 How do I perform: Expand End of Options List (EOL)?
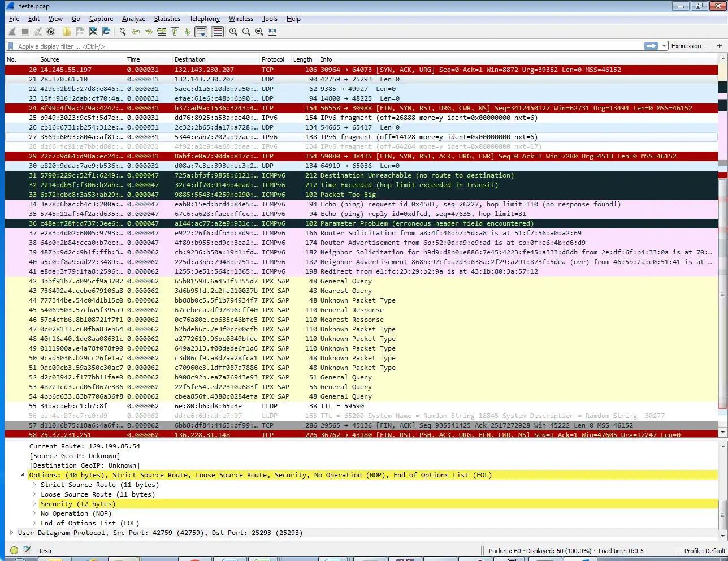click(x=34, y=523)
